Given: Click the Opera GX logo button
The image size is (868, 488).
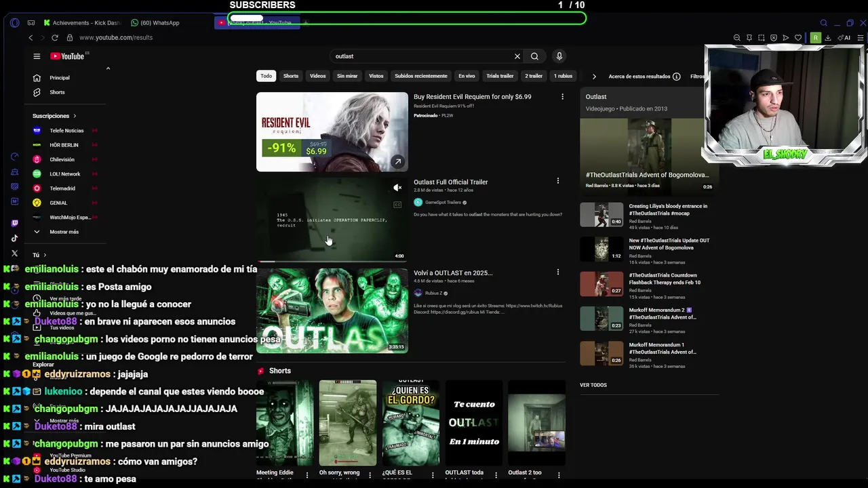Looking at the screenshot, I should pyautogui.click(x=14, y=22).
